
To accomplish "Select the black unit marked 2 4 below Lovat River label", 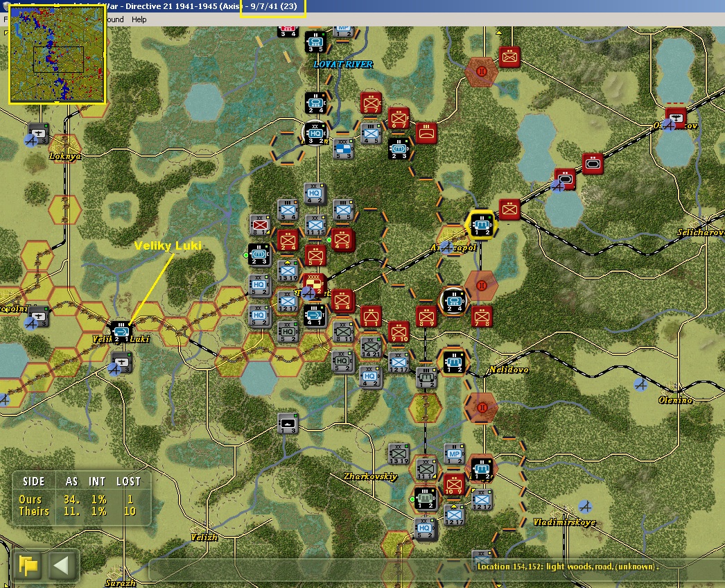I will pyautogui.click(x=315, y=103).
